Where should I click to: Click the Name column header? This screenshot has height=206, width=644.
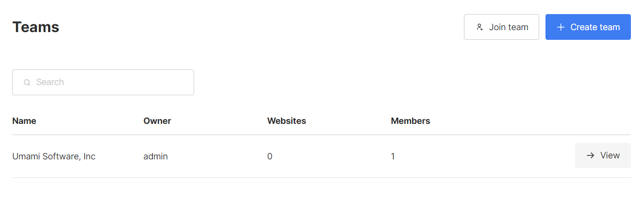point(24,121)
